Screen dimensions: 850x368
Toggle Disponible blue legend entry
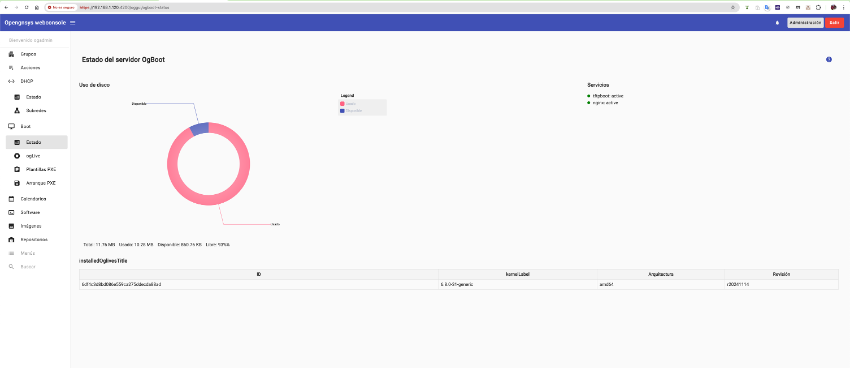[x=350, y=111]
